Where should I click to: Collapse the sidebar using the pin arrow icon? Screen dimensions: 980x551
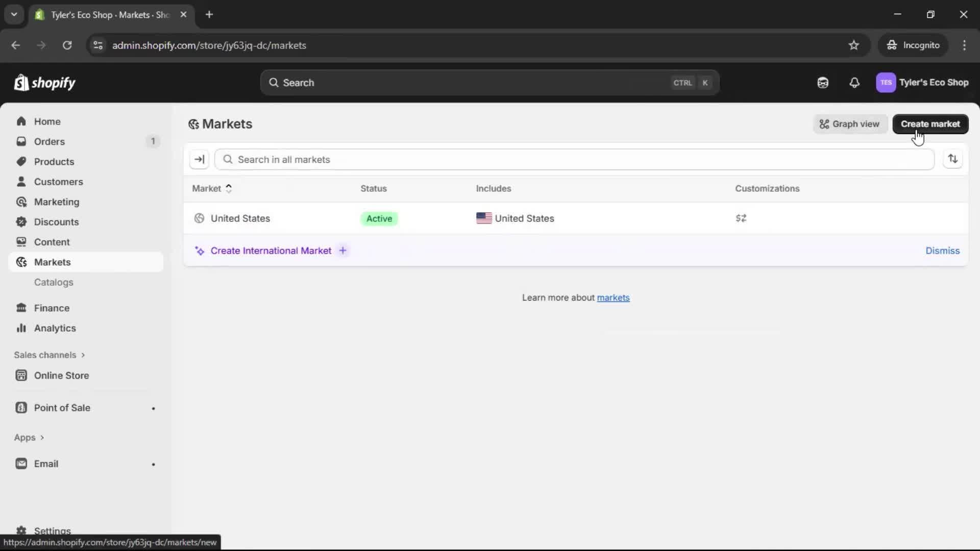click(x=199, y=159)
